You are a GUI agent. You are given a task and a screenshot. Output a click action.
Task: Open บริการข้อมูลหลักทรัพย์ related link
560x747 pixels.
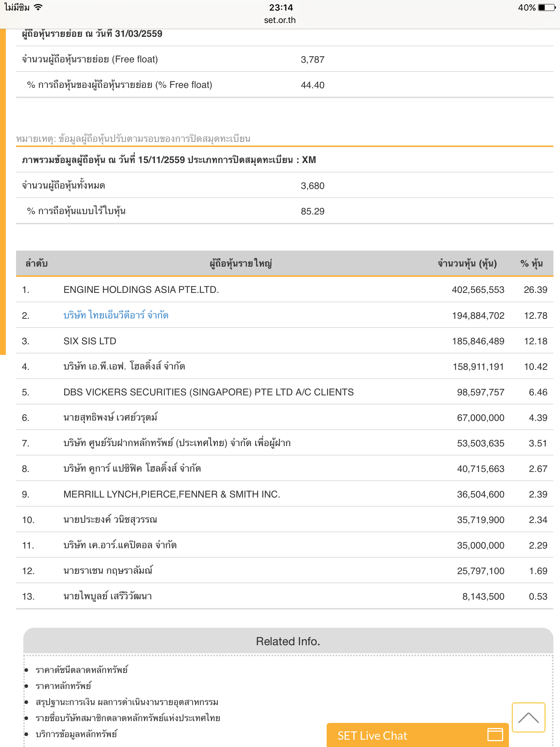tap(76, 734)
